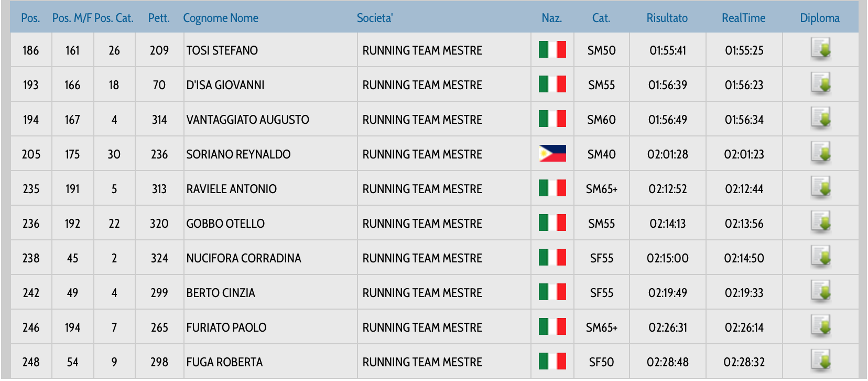Download diploma for D'Isa Giovanni

coord(820,84)
